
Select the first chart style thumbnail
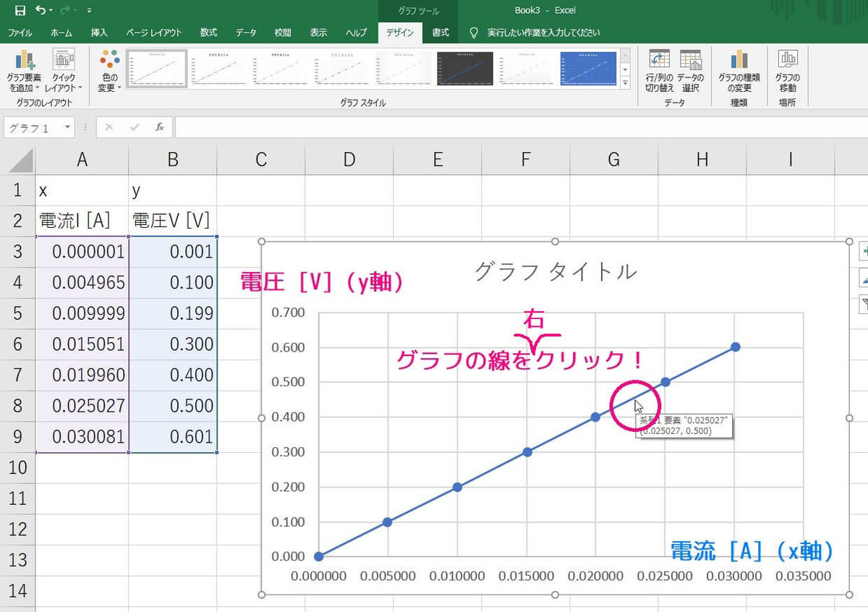(x=157, y=69)
